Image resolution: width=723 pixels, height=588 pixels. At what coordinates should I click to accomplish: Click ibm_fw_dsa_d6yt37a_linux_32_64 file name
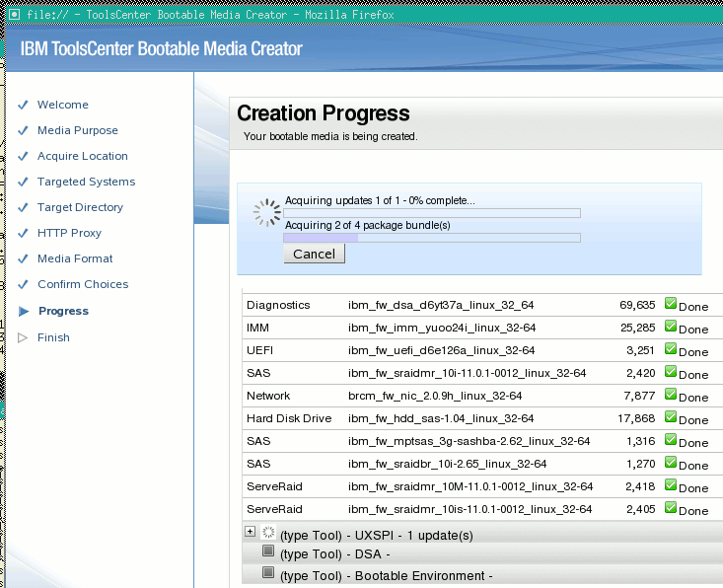[441, 305]
